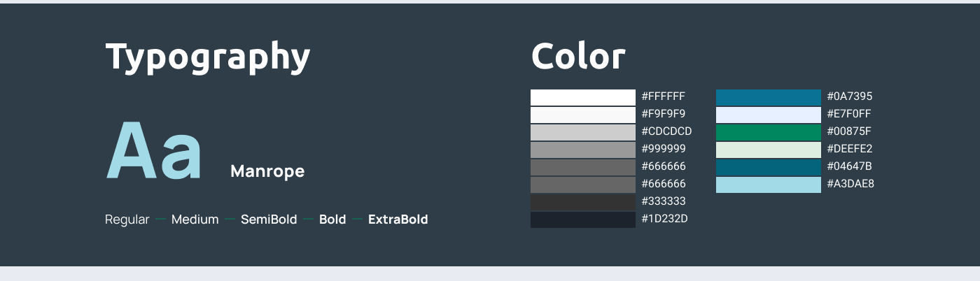
Task: Click the #00875F hex code text
Action: coord(849,131)
